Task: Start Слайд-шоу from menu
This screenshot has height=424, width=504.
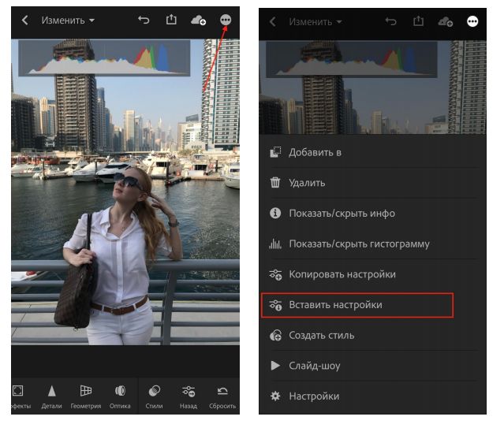Action: 373,366
